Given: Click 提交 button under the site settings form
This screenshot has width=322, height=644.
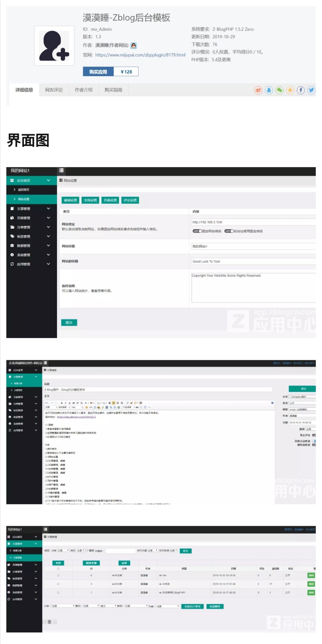Looking at the screenshot, I should [69, 322].
